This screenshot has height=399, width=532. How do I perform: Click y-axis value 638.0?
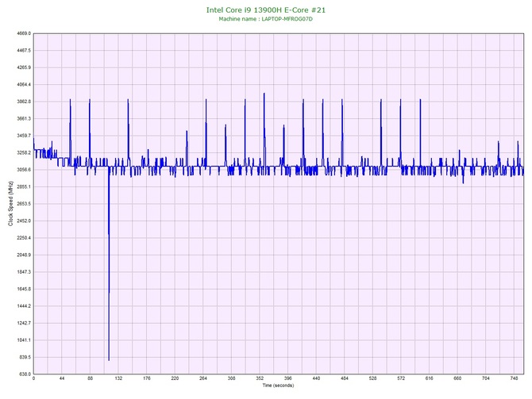point(25,374)
